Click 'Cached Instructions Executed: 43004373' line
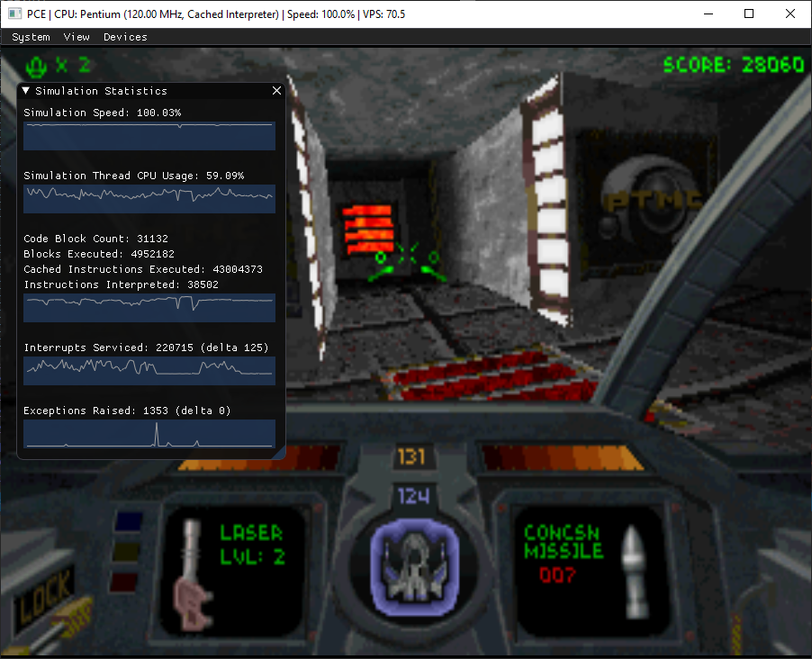The height and width of the screenshot is (659, 812). coord(143,269)
